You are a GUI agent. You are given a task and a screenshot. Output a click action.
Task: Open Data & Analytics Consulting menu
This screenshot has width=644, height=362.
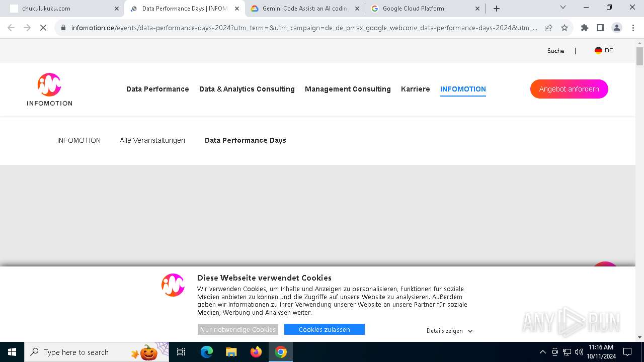click(247, 89)
